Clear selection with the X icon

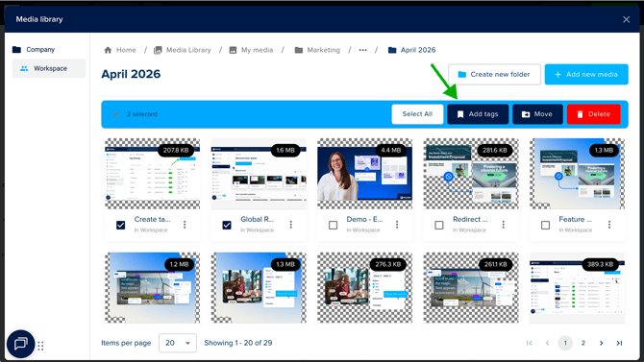(x=115, y=114)
